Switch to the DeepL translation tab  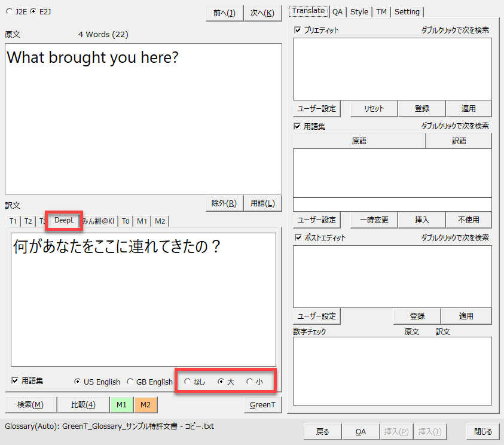64,221
